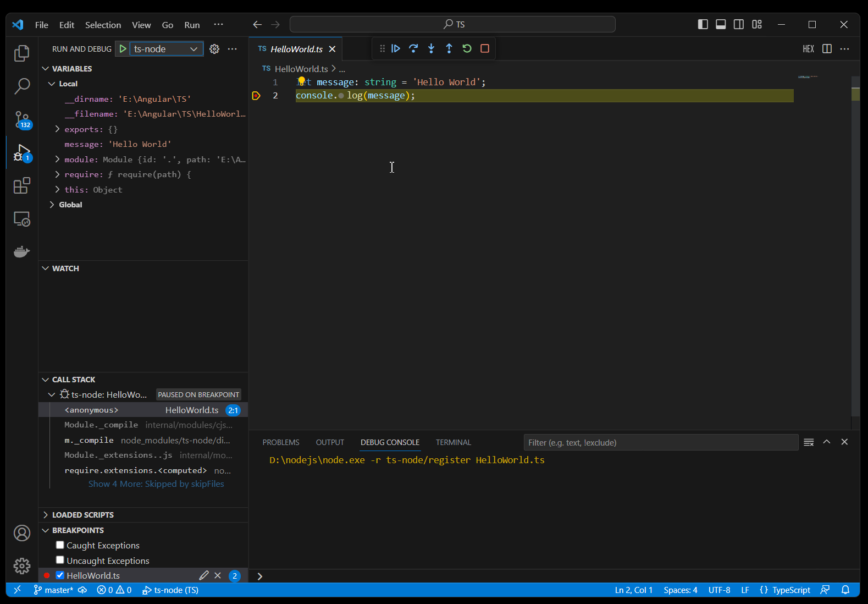Open the Docker panel from activity bar
Viewport: 868px width, 604px height.
click(x=21, y=252)
